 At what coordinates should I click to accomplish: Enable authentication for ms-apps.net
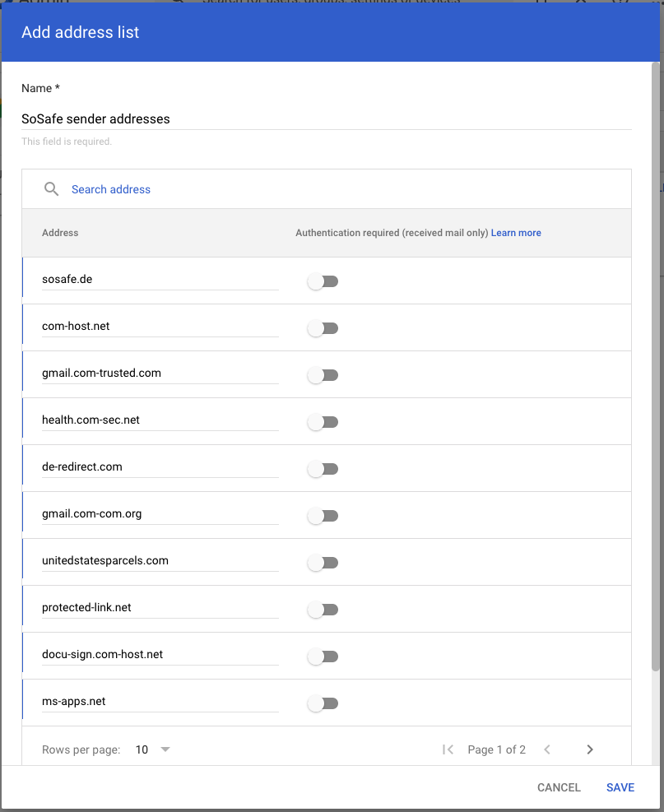coord(323,703)
